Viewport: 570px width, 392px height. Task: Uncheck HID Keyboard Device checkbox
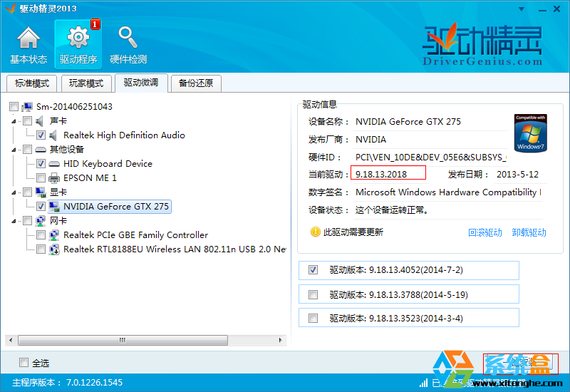(41, 164)
